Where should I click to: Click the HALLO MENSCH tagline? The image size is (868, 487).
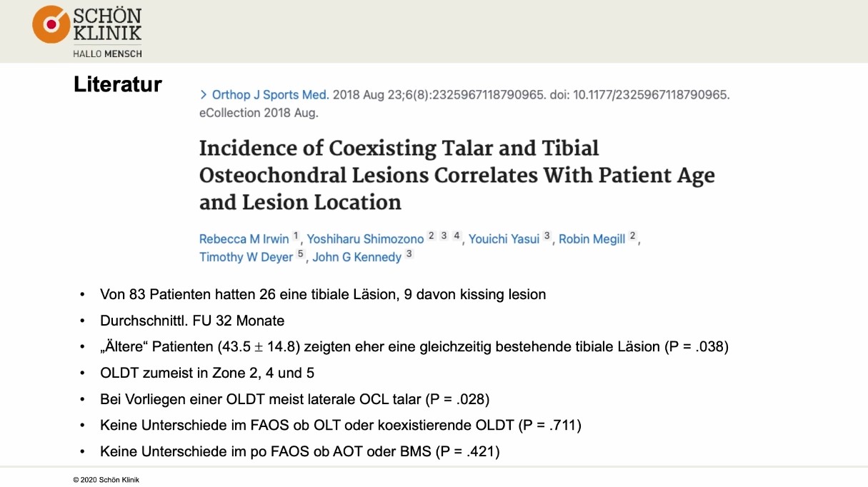pos(107,54)
